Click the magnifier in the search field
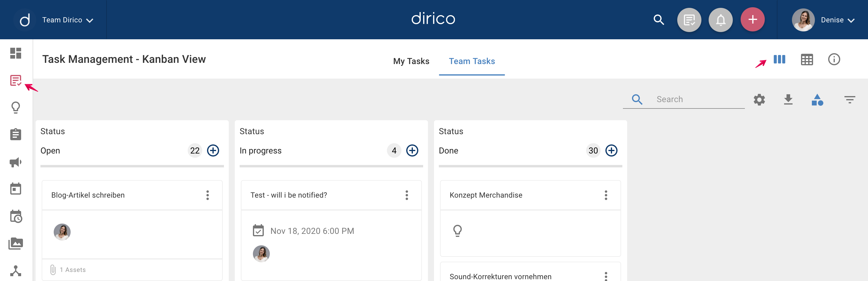 tap(637, 99)
